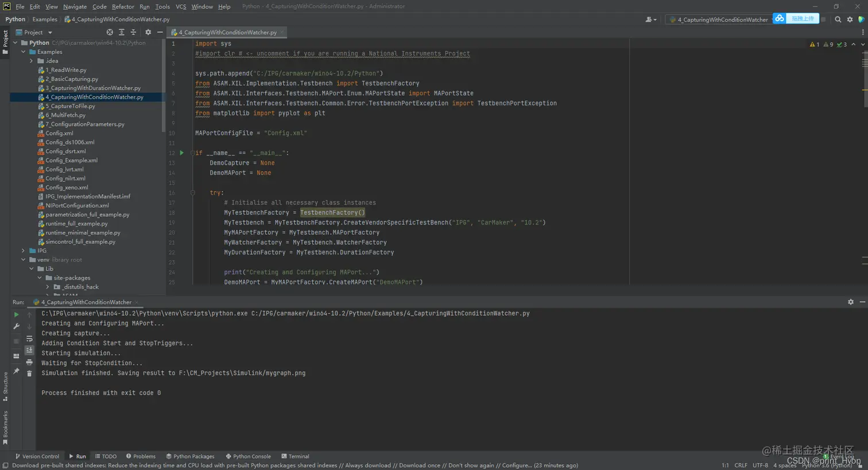Collapse the Lib folder

32,269
